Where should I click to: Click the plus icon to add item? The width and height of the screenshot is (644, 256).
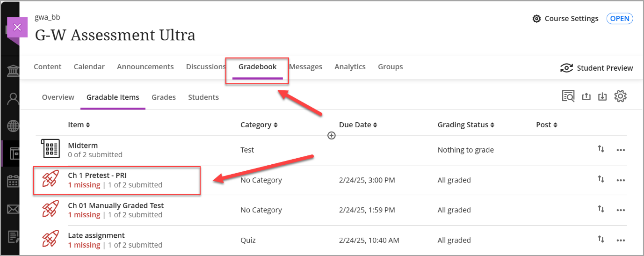[x=332, y=135]
